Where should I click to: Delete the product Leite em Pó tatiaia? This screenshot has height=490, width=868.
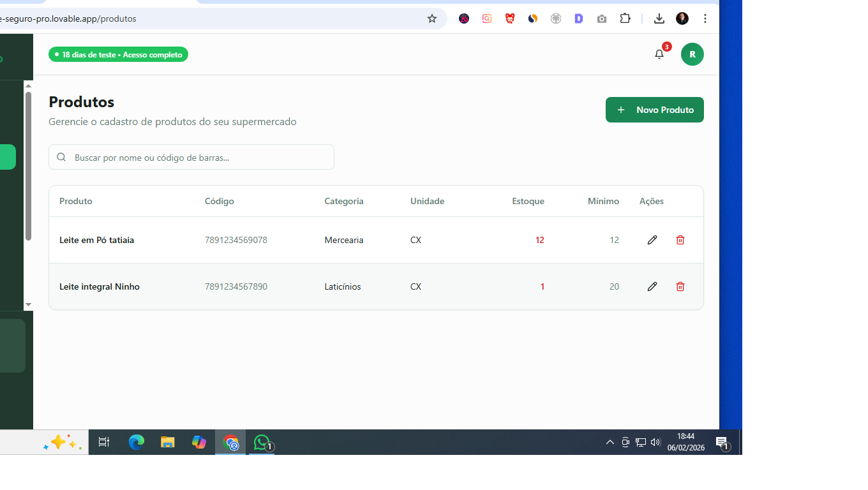680,239
